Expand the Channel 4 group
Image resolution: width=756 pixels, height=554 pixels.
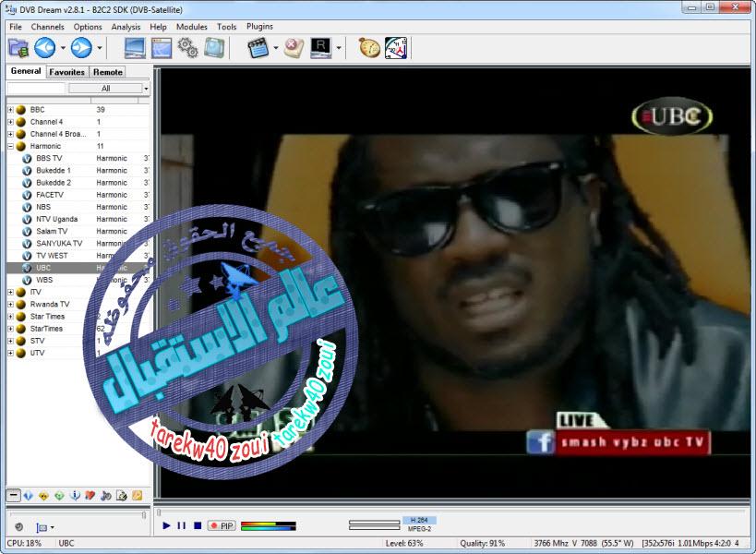10,122
